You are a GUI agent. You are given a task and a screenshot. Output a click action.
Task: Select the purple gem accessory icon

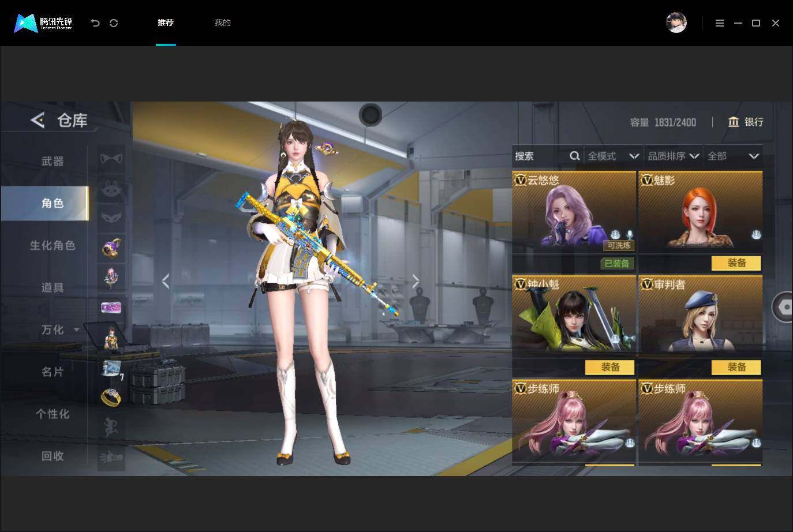click(x=111, y=246)
